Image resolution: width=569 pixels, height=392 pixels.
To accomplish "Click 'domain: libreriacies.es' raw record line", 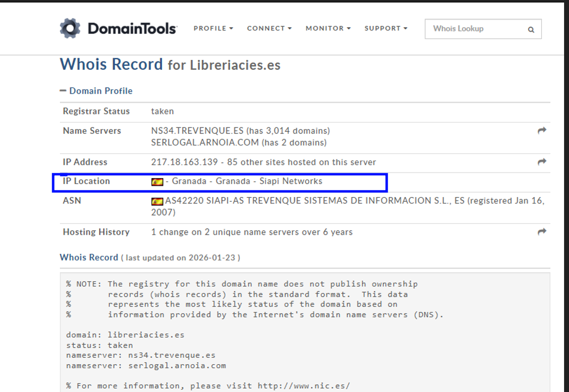I will pos(125,335).
